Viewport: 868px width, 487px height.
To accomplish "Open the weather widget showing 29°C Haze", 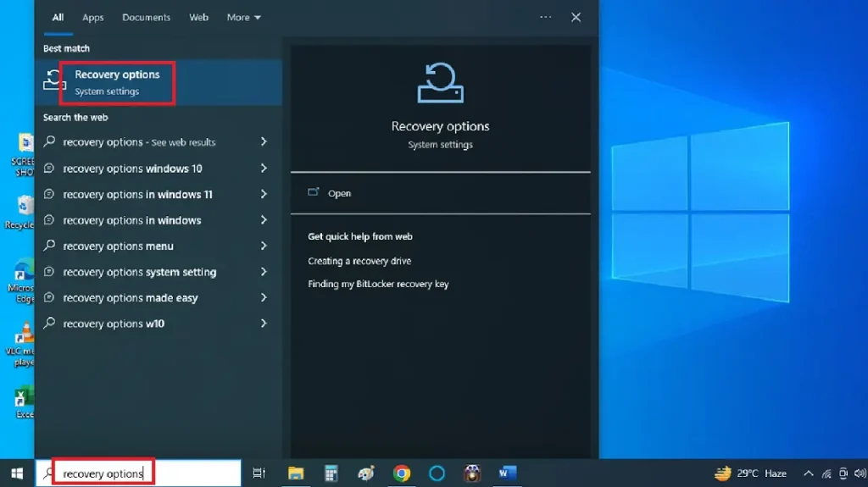I will 750,473.
